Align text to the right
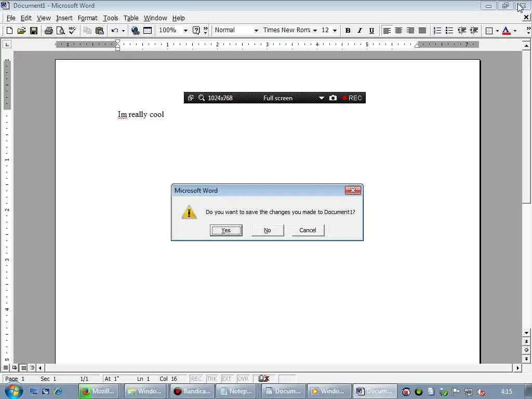The height and width of the screenshot is (399, 532). pos(410,31)
